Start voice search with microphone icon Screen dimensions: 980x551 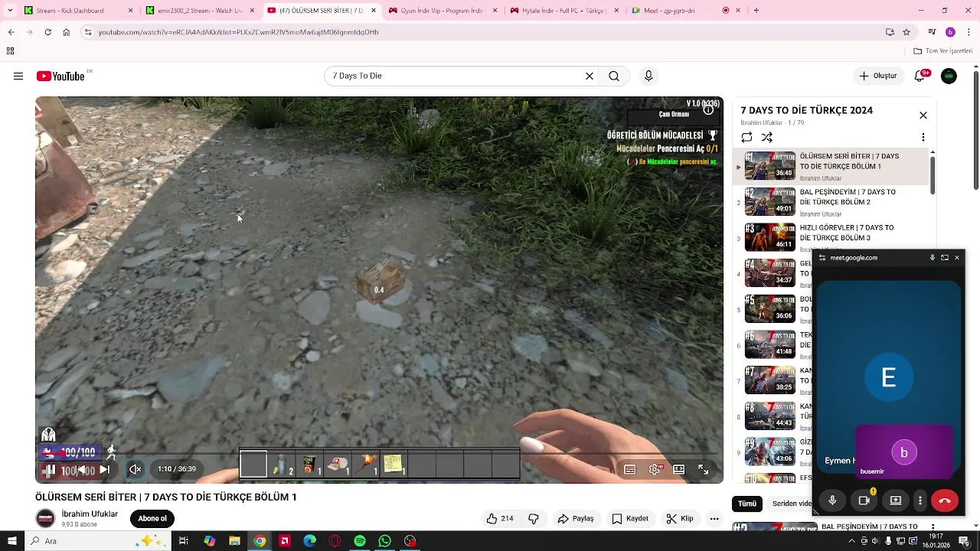(648, 76)
